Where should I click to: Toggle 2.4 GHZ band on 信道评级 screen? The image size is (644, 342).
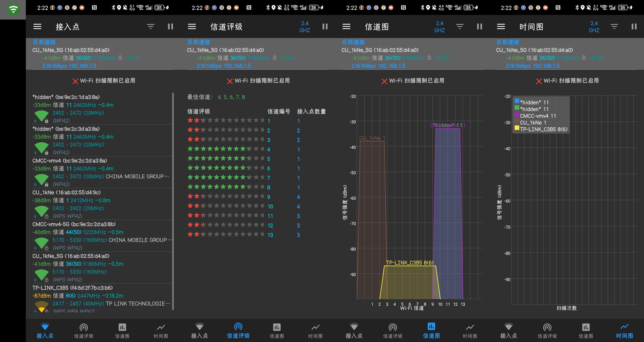tap(305, 27)
